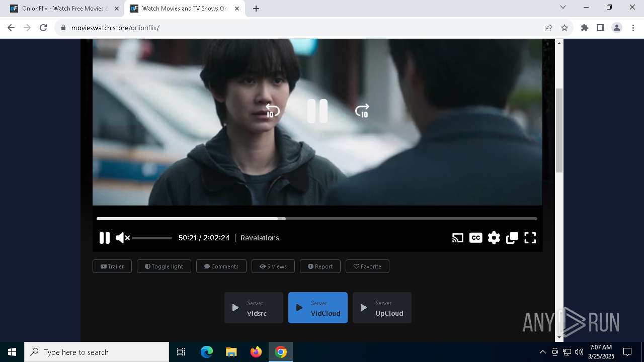Viewport: 644px width, 362px height.
Task: Open the Windows Start menu
Action: coord(12,352)
